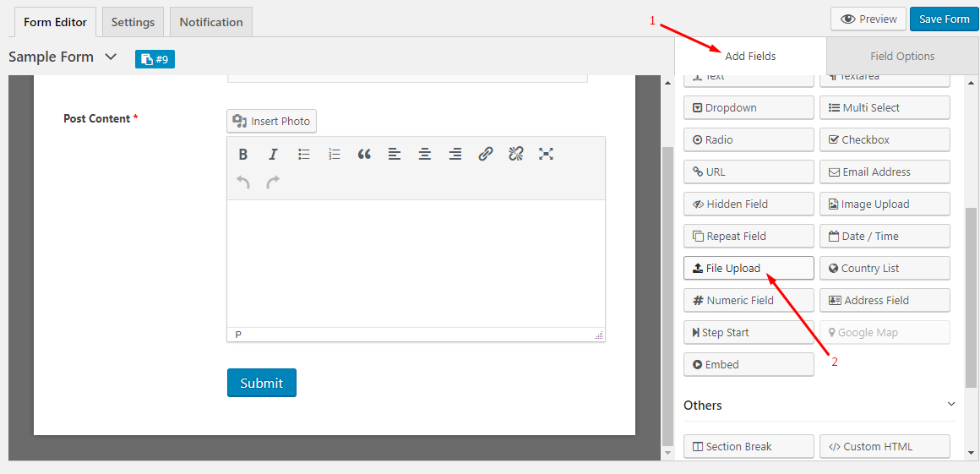The width and height of the screenshot is (980, 474).
Task: Select the Add Fields panel tab
Action: [750, 56]
